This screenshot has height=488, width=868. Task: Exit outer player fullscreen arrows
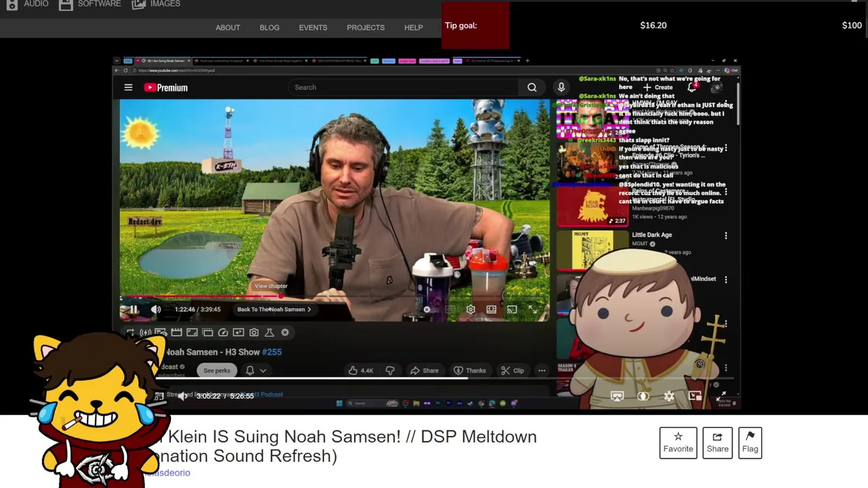click(x=722, y=394)
